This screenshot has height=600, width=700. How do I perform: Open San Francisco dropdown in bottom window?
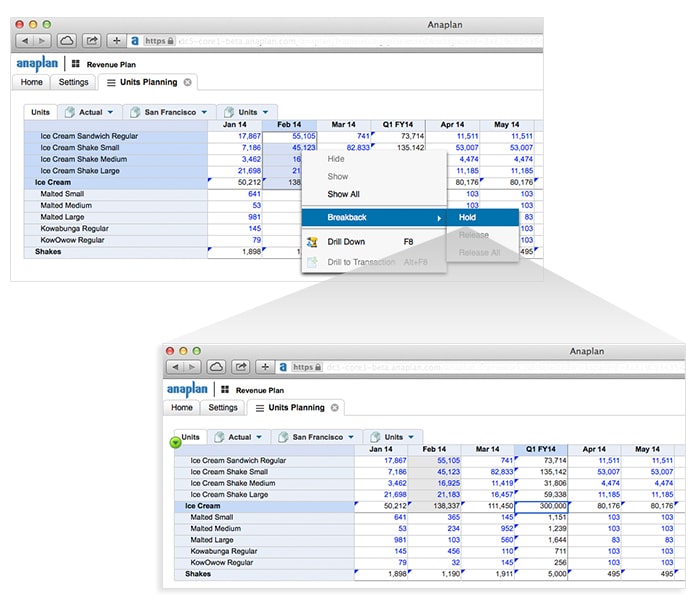tap(351, 437)
